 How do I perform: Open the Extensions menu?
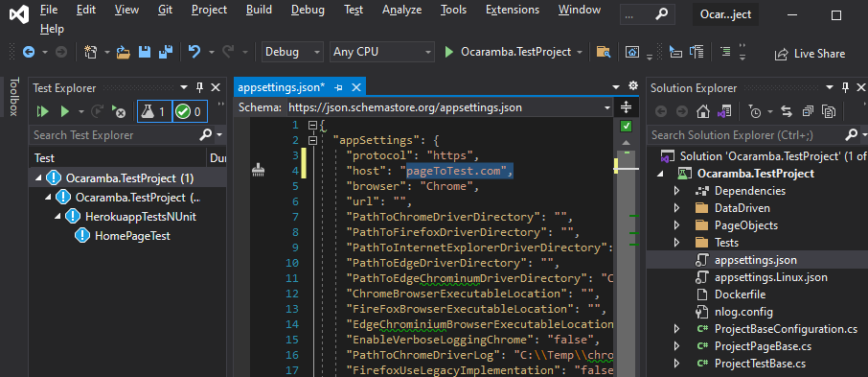pos(512,10)
